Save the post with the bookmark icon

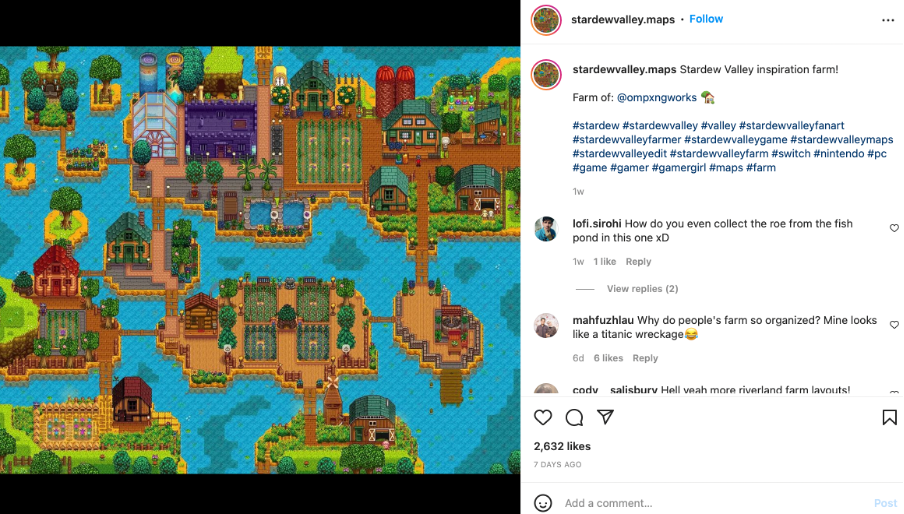click(889, 417)
